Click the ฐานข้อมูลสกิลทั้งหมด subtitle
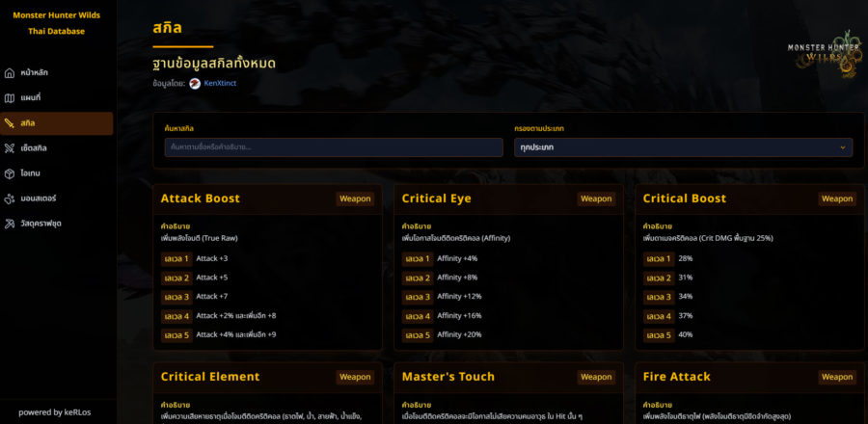 [214, 65]
